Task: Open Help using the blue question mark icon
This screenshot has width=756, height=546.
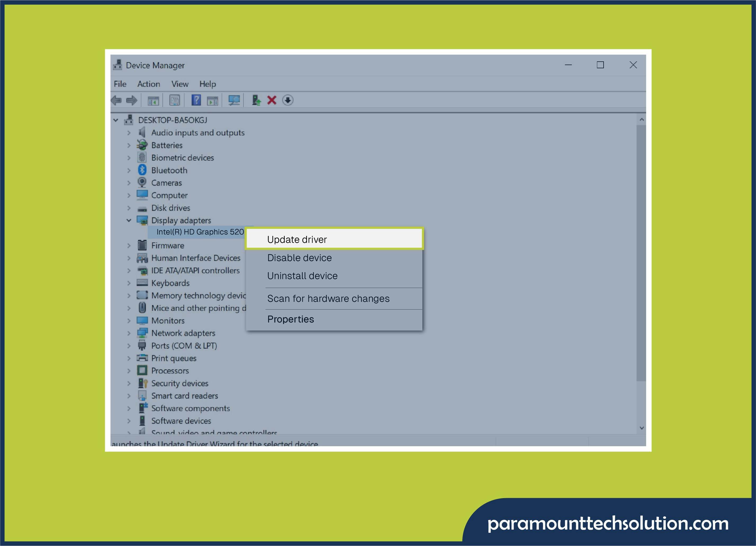Action: [x=196, y=100]
